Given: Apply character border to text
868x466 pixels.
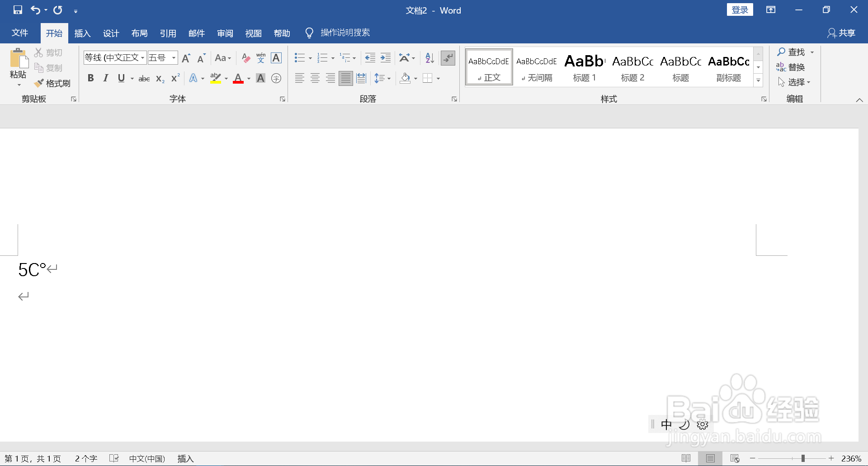Looking at the screenshot, I should (276, 58).
